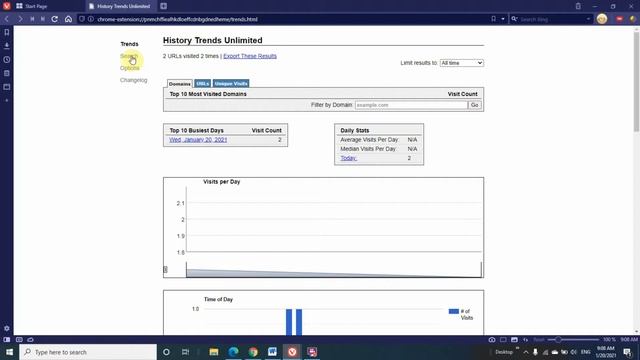Expand the search field history dropdown
Screen dimensions: 640x360
point(588,19)
